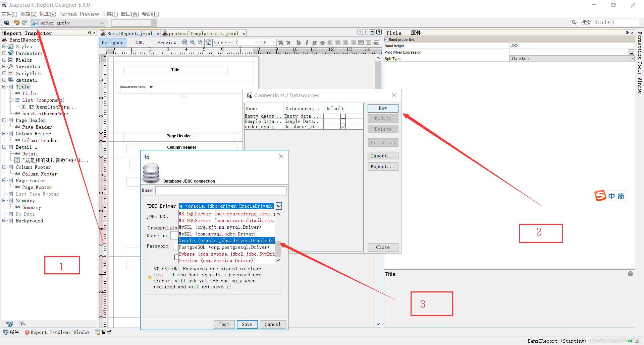Click the Name input field
644x345 pixels.
[x=221, y=190]
